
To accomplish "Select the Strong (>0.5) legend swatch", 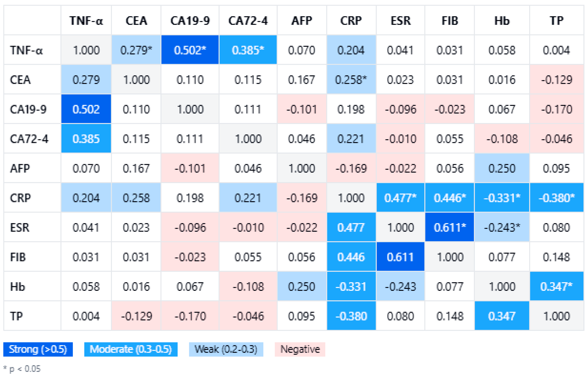I will 38,349.
